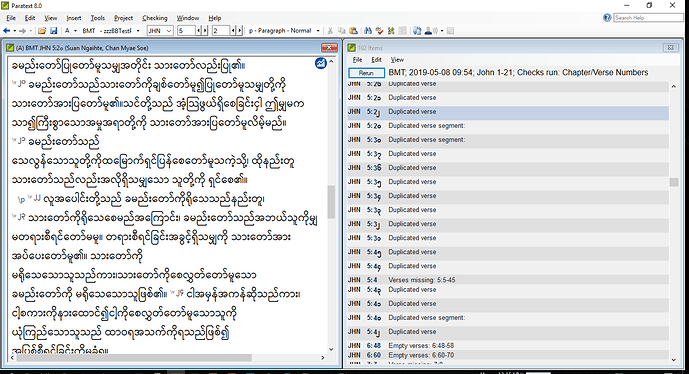Click the last gray toolbar icon

pyautogui.click(x=450, y=31)
